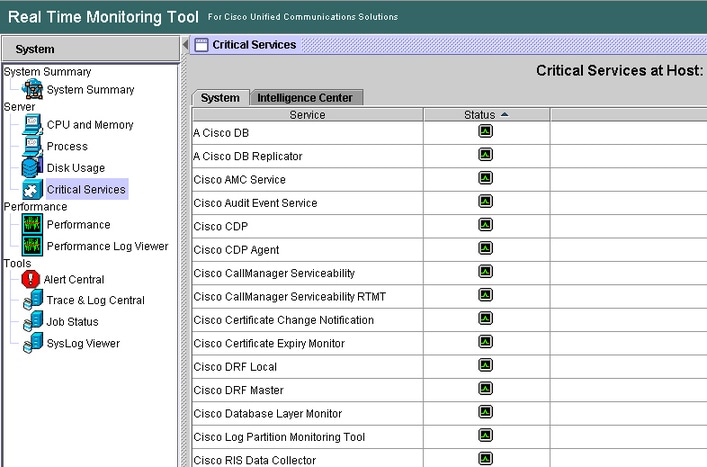Open Trace & Log Central label
707x467 pixels.
[x=96, y=300]
